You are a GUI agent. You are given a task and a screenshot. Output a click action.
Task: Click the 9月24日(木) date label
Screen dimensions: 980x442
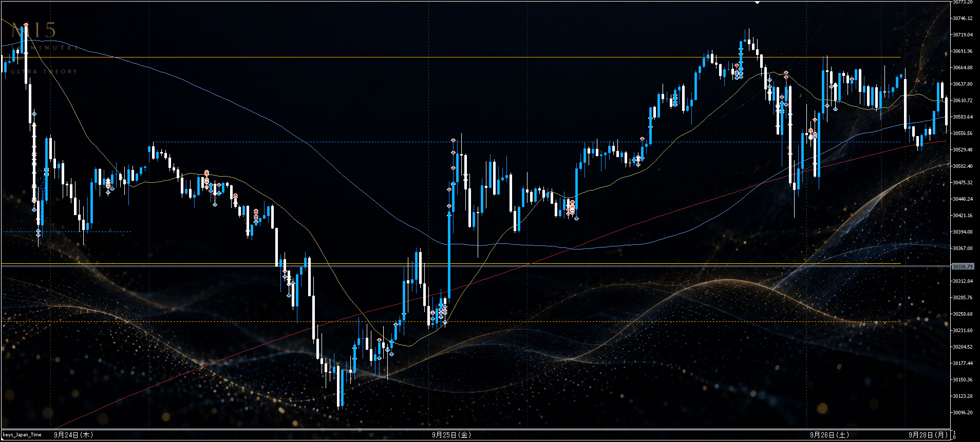pyautogui.click(x=73, y=435)
